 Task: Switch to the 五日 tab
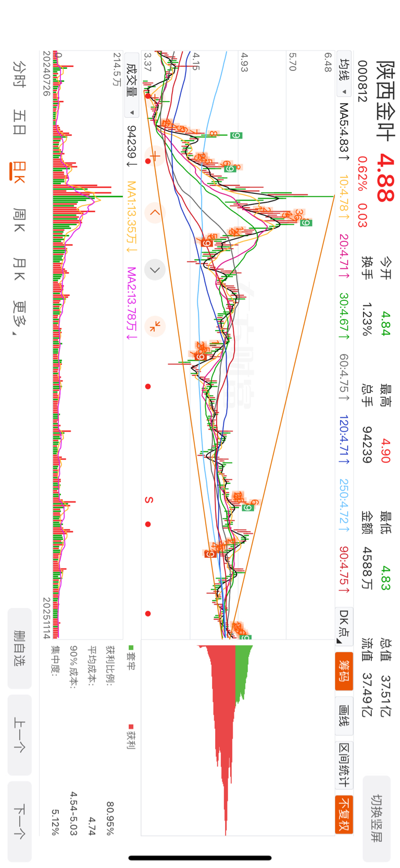[19, 123]
